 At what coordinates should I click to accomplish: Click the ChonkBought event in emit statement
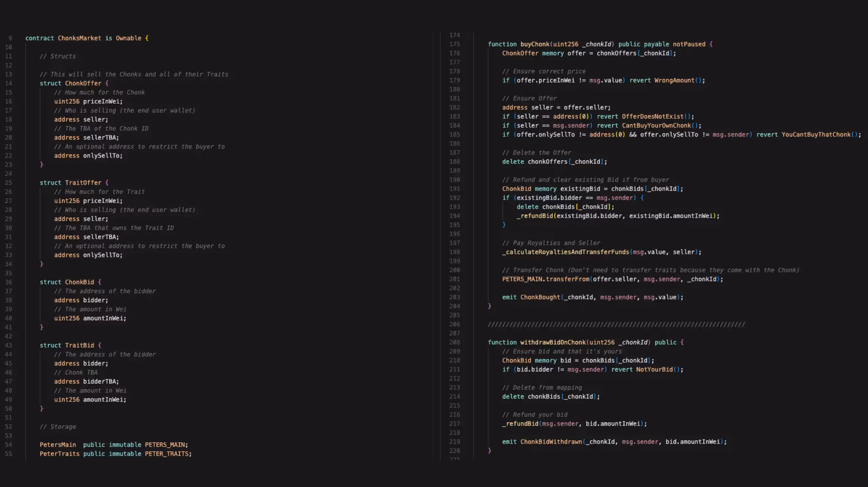click(540, 297)
